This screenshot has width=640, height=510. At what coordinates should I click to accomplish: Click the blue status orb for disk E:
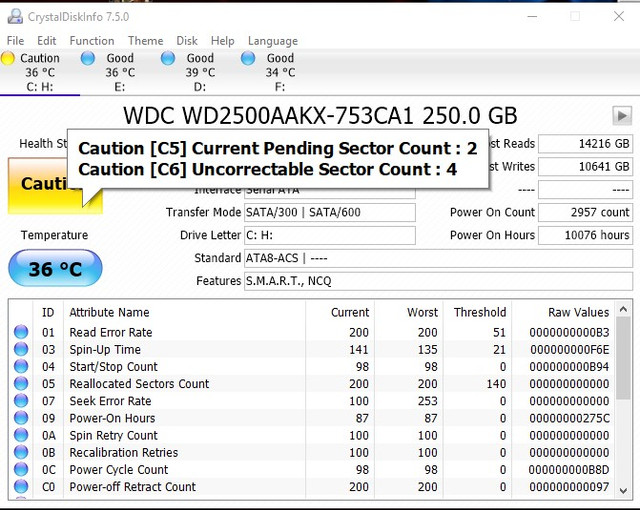click(88, 58)
